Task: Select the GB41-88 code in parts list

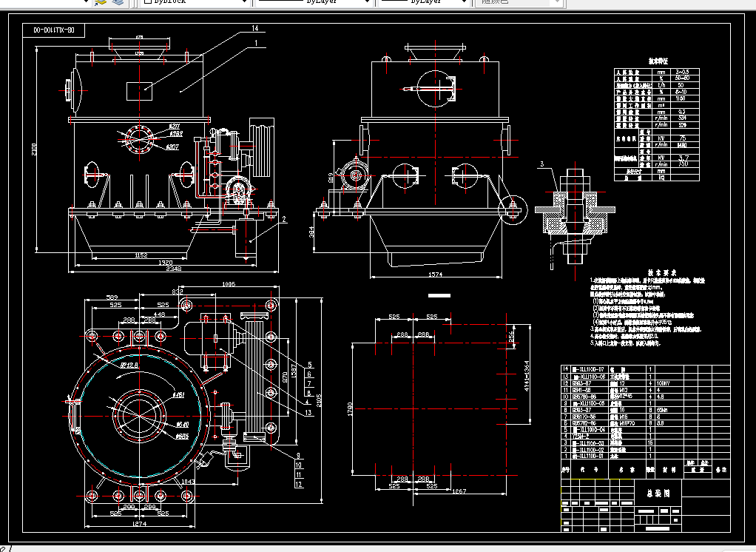Action: (x=581, y=390)
